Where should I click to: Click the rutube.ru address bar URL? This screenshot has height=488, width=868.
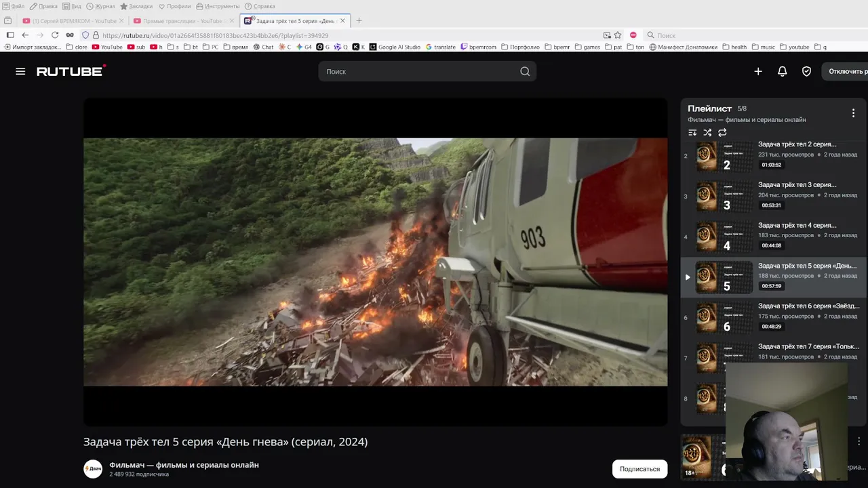(215, 35)
